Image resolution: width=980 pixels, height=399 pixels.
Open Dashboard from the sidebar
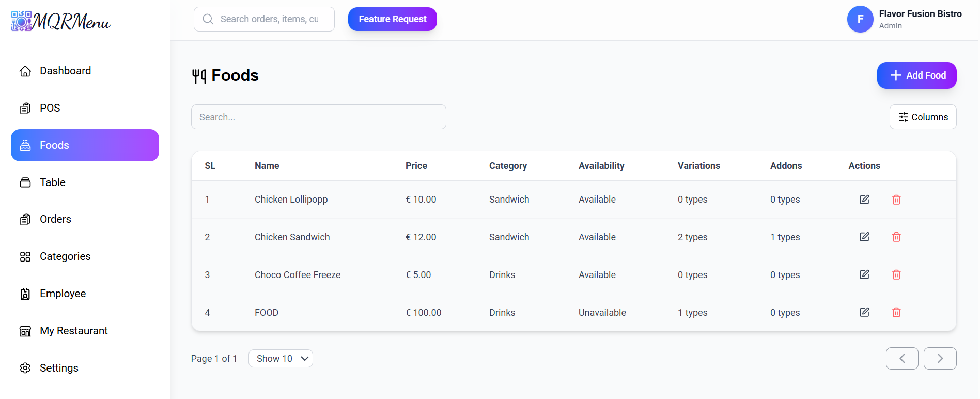click(x=65, y=71)
